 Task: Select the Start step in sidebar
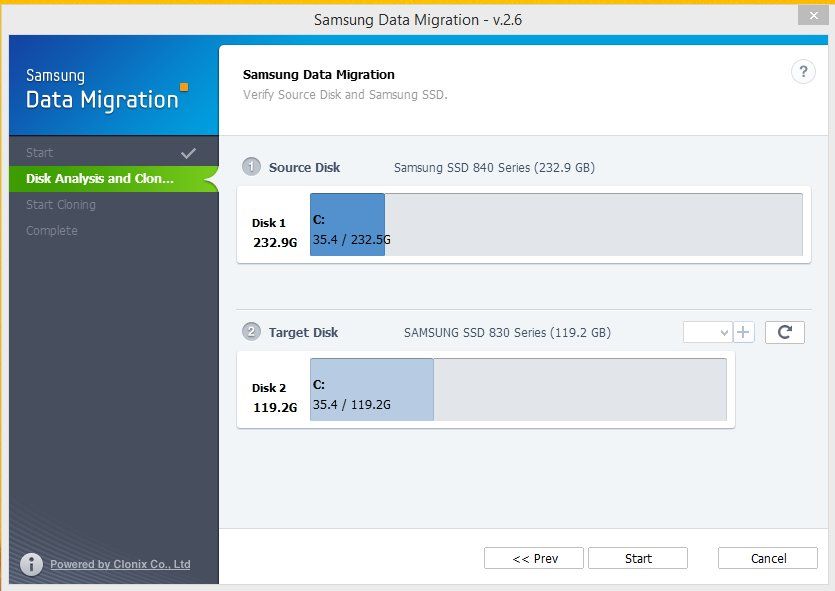pos(39,152)
